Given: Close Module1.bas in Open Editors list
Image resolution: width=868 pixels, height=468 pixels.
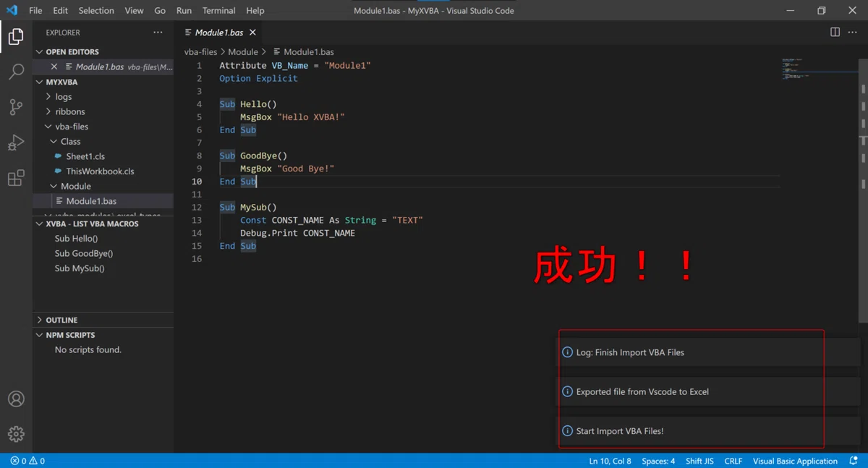Looking at the screenshot, I should coord(54,67).
